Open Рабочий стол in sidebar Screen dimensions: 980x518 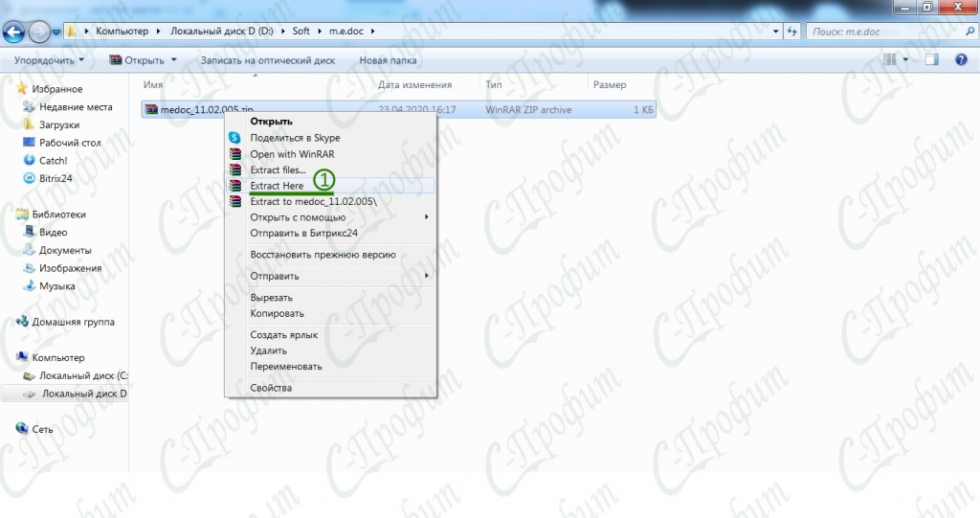click(x=70, y=143)
